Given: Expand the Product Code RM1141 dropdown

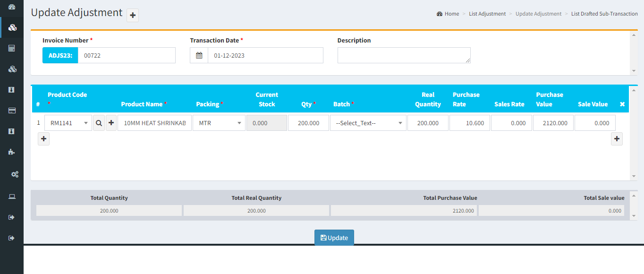Looking at the screenshot, I should pyautogui.click(x=68, y=123).
